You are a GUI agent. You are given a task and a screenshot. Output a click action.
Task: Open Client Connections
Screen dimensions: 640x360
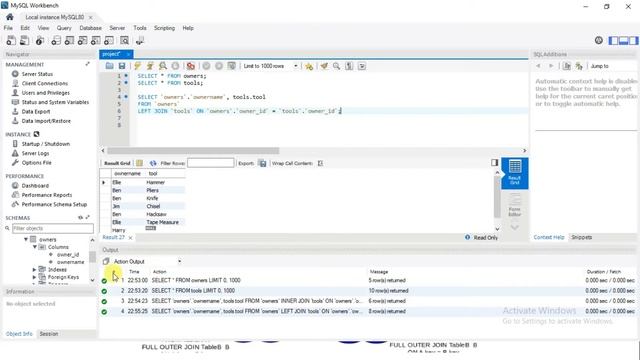44,83
